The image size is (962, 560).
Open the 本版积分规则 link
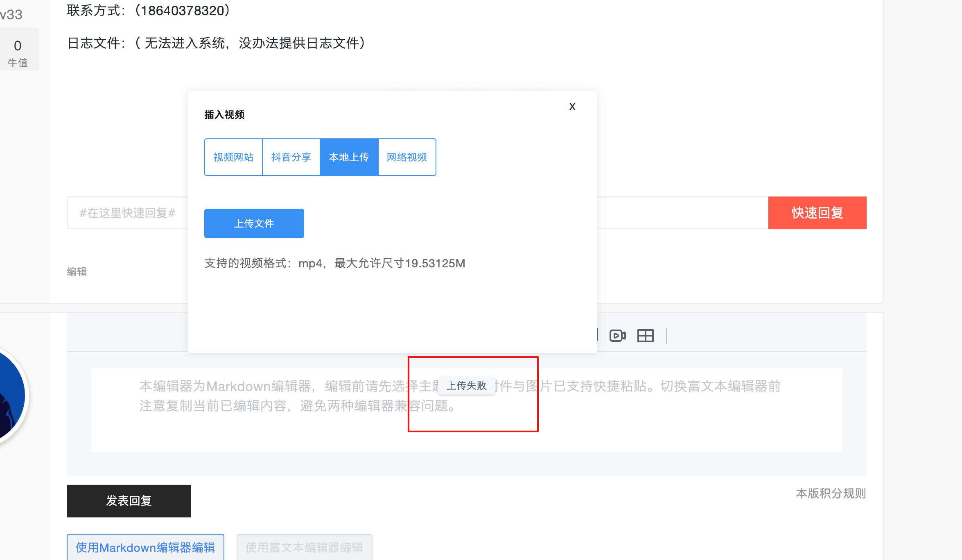[x=831, y=493]
